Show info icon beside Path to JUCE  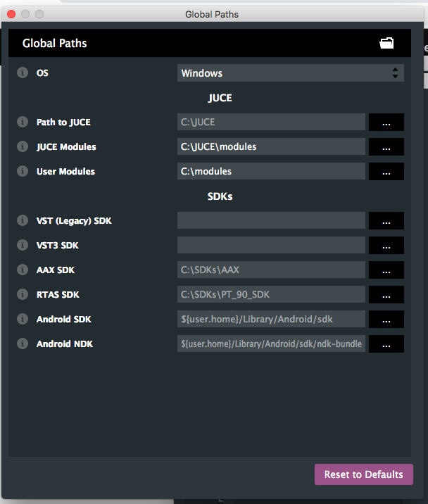23,122
